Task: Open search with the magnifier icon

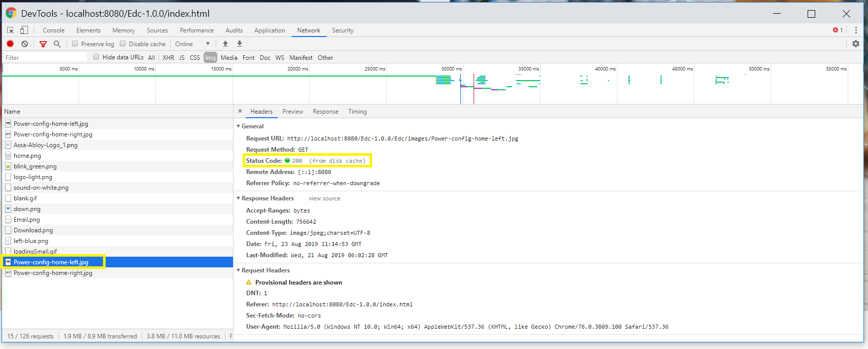Action: pyautogui.click(x=57, y=44)
